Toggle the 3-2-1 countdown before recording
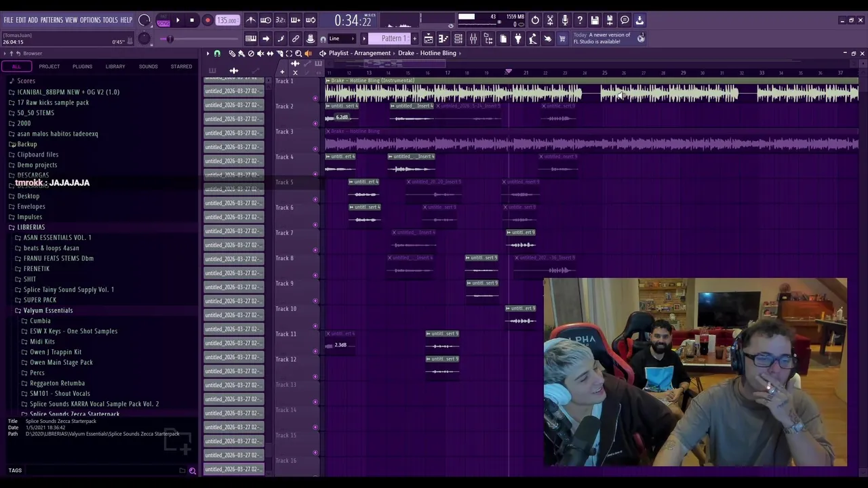Image resolution: width=868 pixels, height=488 pixels. [x=281, y=20]
